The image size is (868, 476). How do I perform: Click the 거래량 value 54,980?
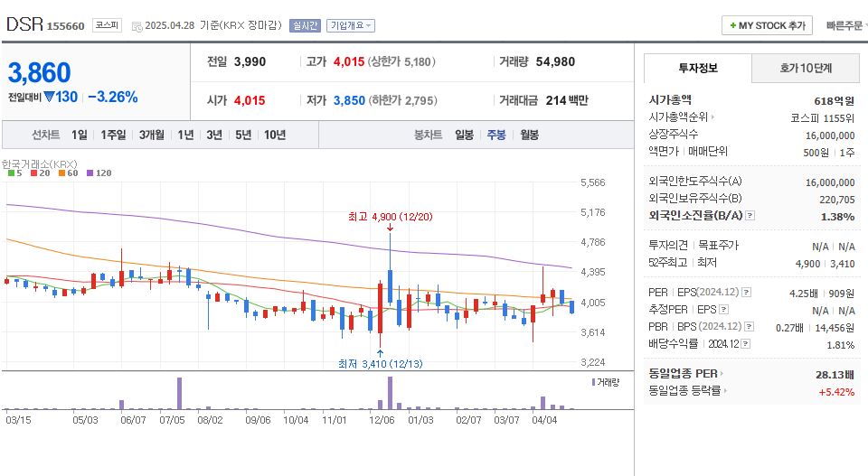[555, 62]
